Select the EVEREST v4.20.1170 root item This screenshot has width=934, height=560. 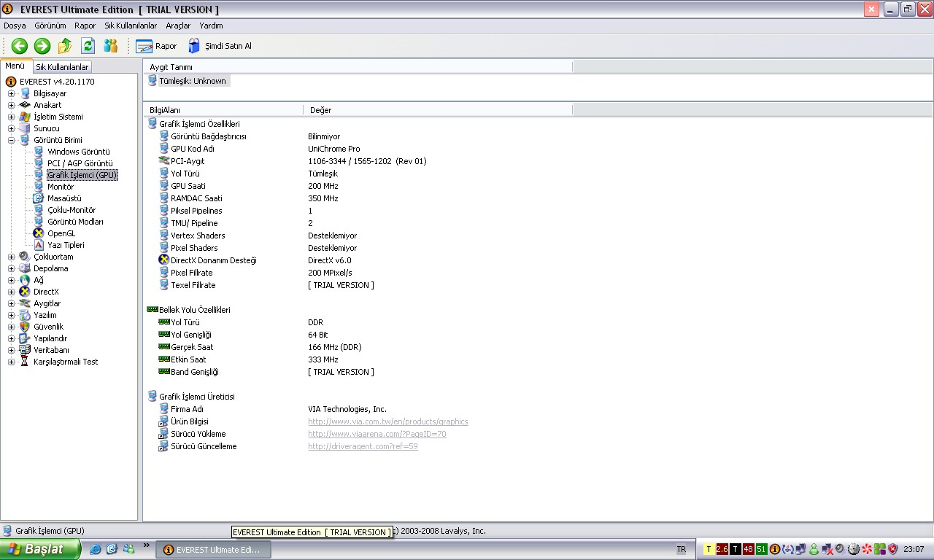point(57,82)
